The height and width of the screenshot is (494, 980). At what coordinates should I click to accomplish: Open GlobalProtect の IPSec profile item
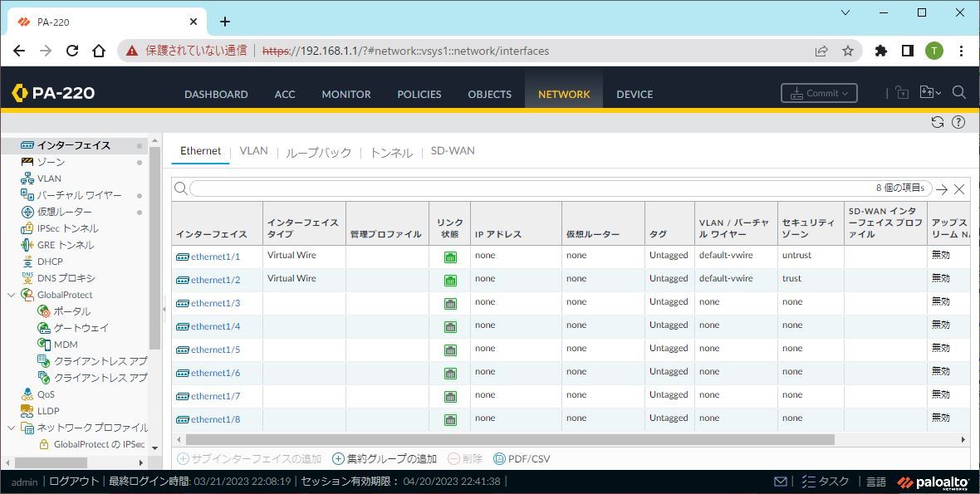coord(99,445)
